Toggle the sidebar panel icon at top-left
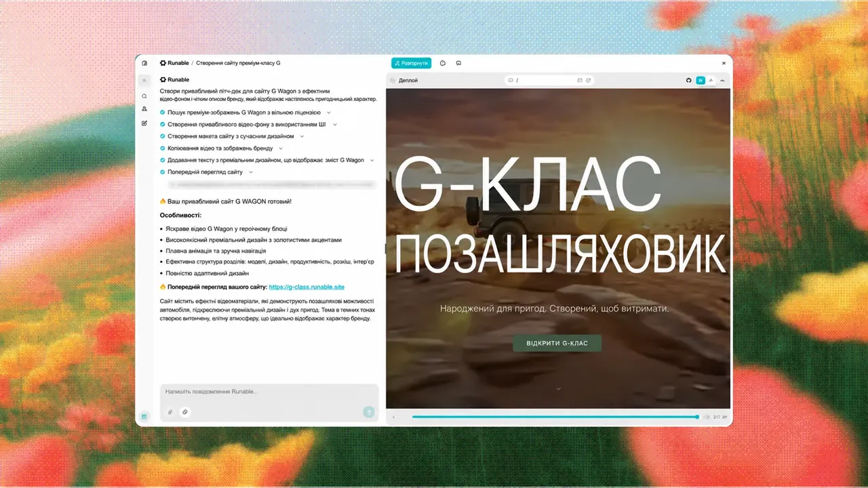This screenshot has width=868, height=488. tap(144, 63)
